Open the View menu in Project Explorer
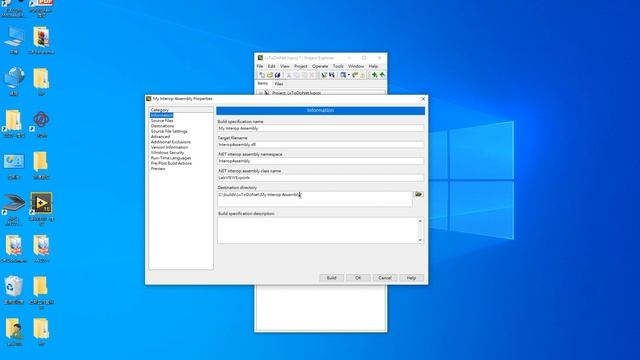 (284, 66)
